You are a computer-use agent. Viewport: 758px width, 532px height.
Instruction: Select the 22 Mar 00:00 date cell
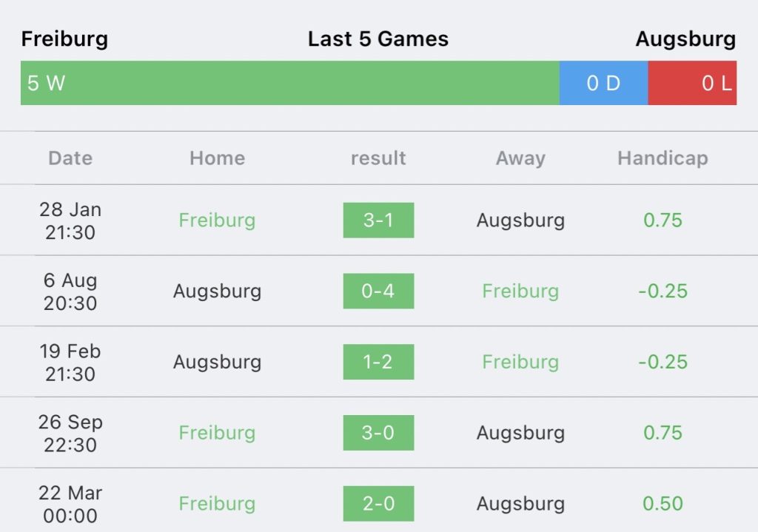70,504
